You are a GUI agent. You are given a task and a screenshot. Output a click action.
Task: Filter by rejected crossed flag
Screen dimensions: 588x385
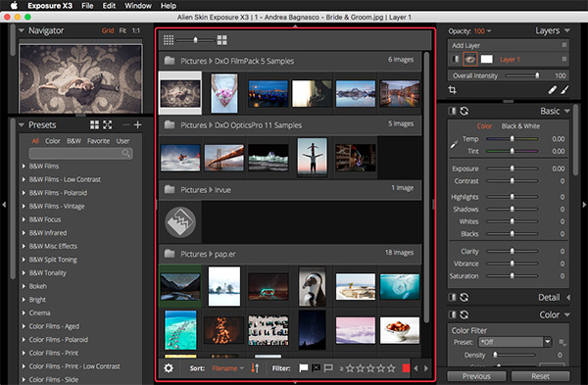coord(317,368)
